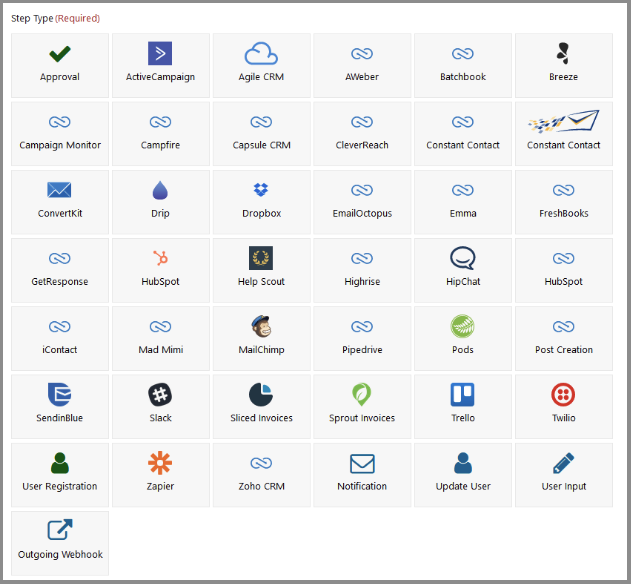Pick the Zoho CRM step type

point(262,475)
